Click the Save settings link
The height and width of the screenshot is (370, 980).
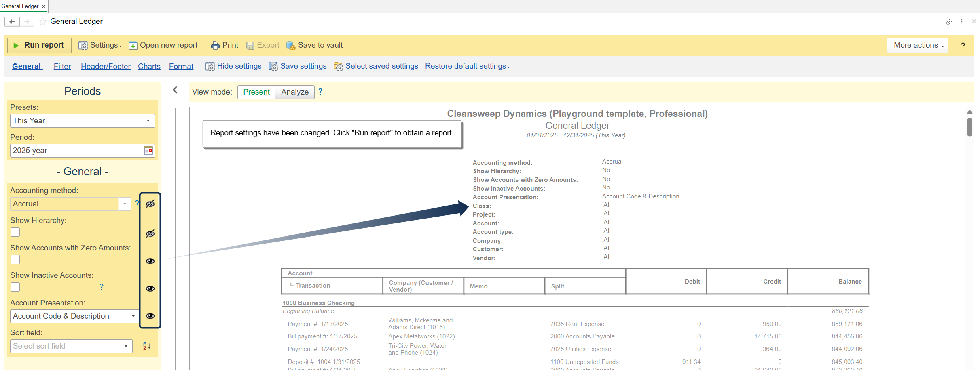[x=303, y=66]
